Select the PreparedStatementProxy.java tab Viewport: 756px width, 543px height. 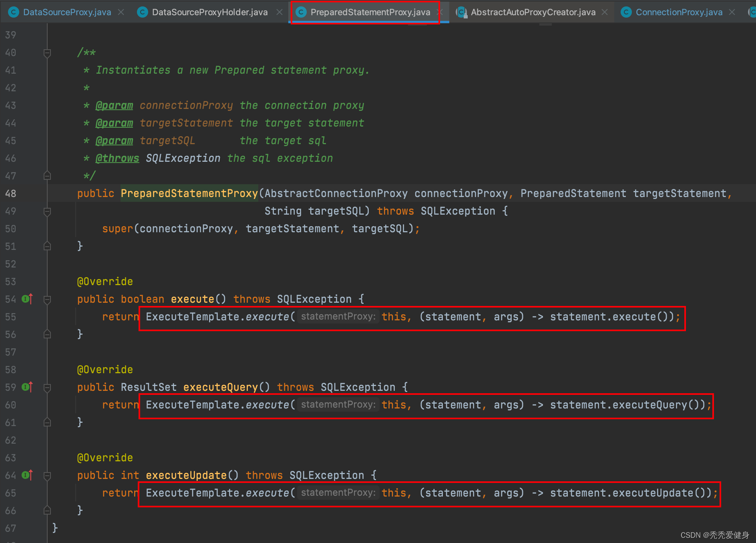click(x=370, y=12)
